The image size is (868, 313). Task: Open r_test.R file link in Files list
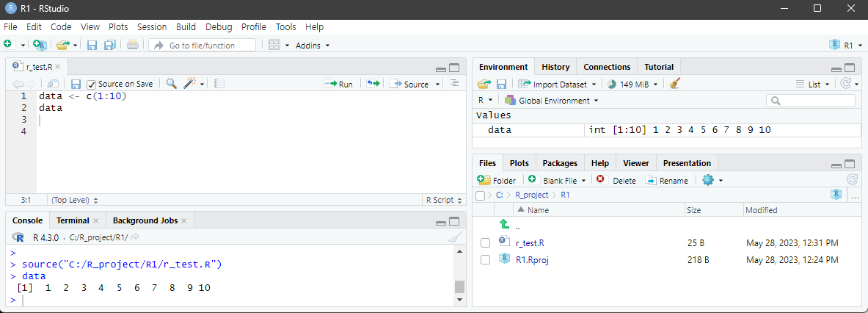530,242
